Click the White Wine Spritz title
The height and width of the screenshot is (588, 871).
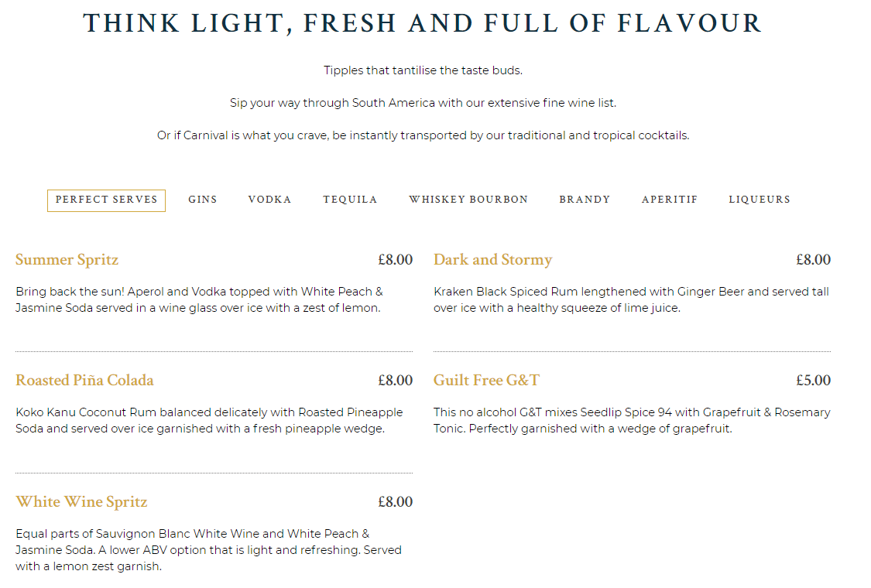[x=81, y=502]
